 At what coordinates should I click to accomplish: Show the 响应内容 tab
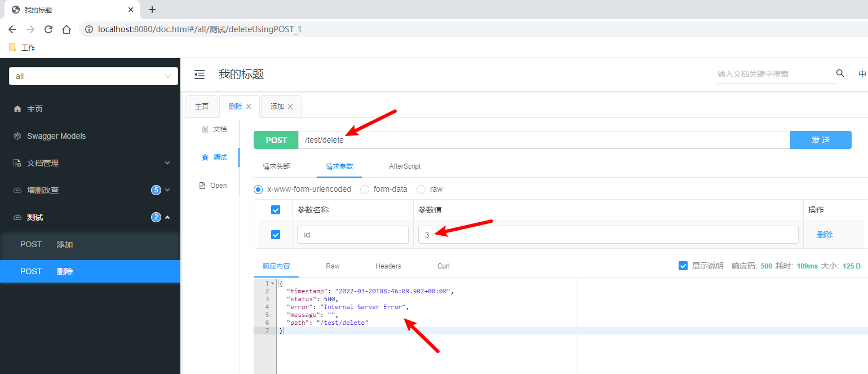coord(276,266)
